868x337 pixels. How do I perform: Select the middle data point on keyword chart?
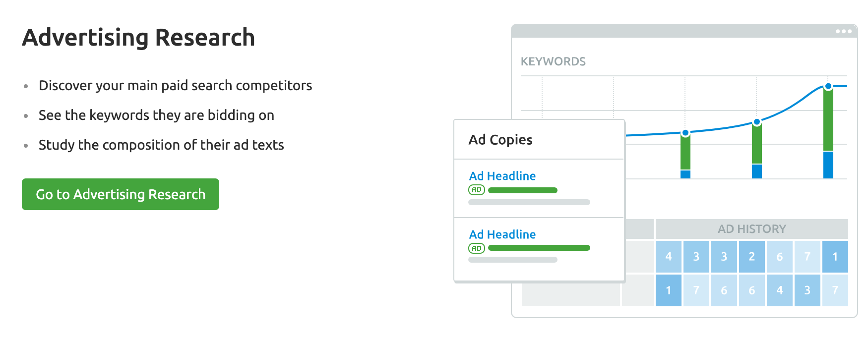tap(757, 122)
